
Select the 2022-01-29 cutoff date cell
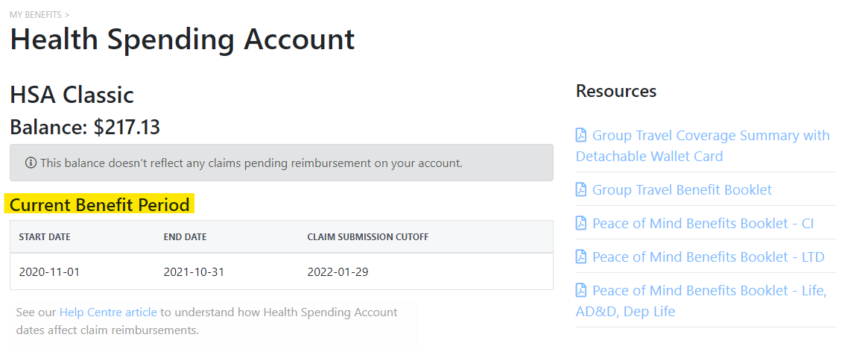(338, 272)
